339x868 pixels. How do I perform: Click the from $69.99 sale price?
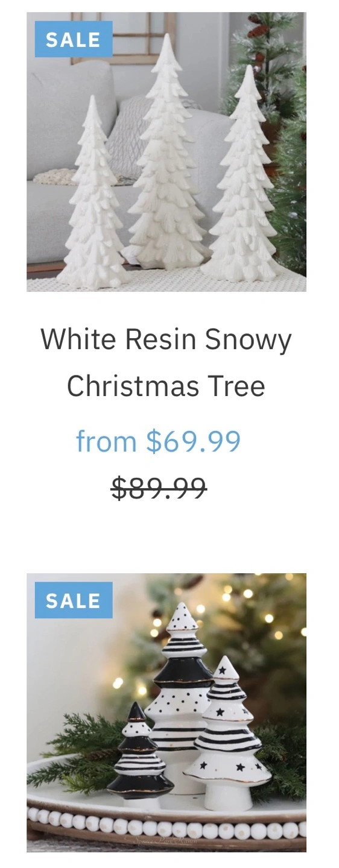pyautogui.click(x=158, y=441)
